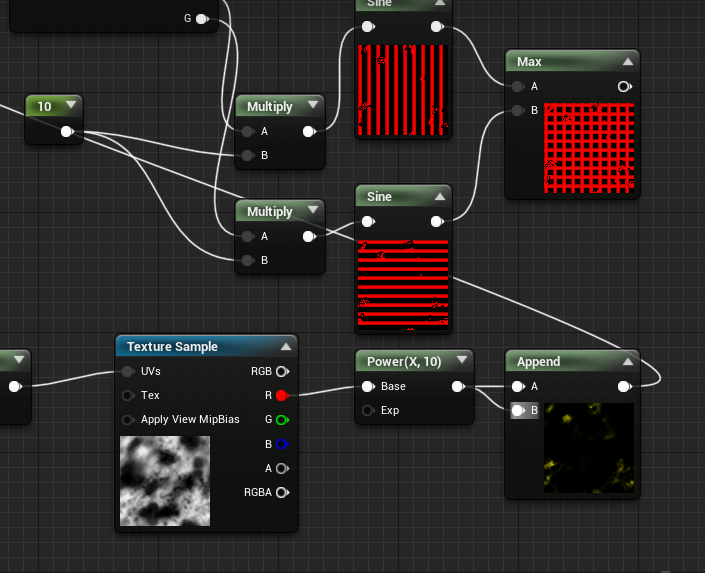
Task: Click the Max node red grid preview
Action: [x=589, y=148]
